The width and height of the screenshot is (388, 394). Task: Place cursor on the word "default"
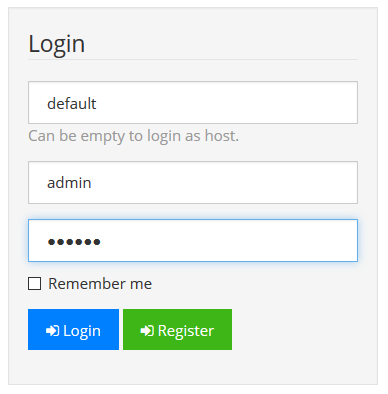coord(72,103)
